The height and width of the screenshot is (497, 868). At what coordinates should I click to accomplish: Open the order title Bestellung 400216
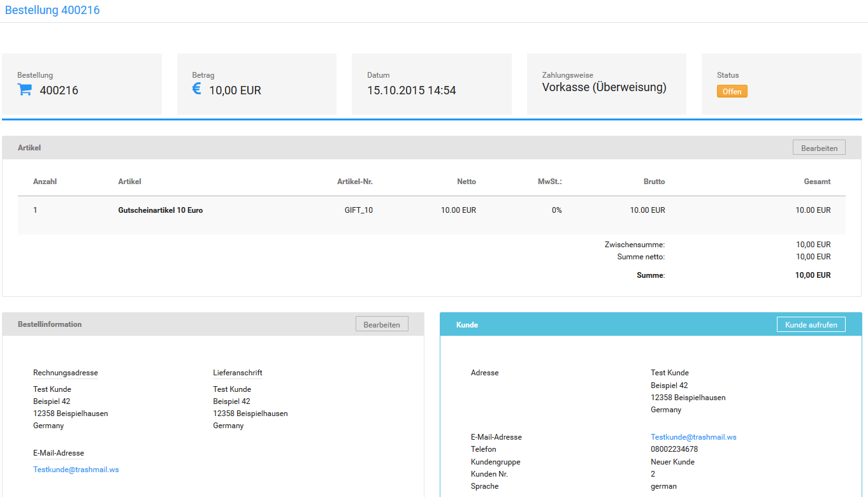tap(52, 10)
